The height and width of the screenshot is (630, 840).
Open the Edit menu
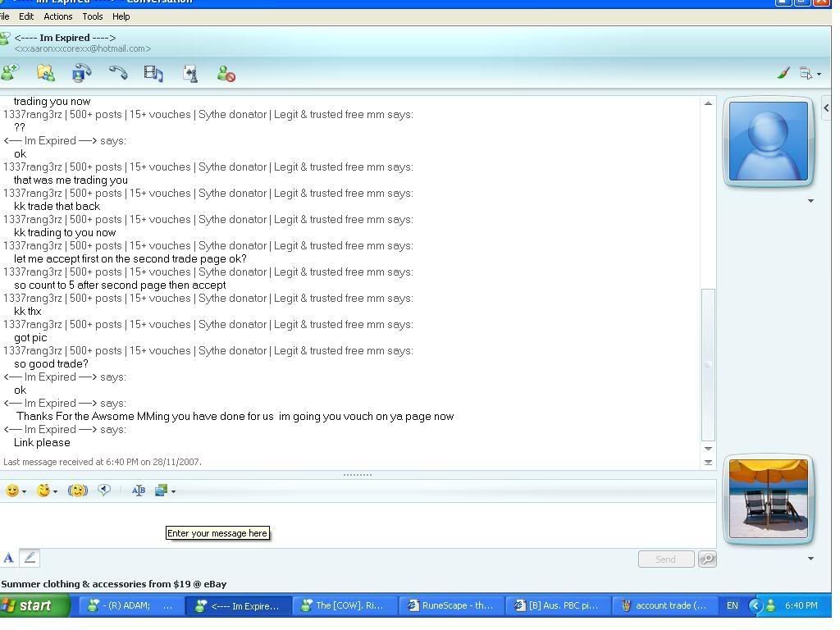pyautogui.click(x=26, y=16)
